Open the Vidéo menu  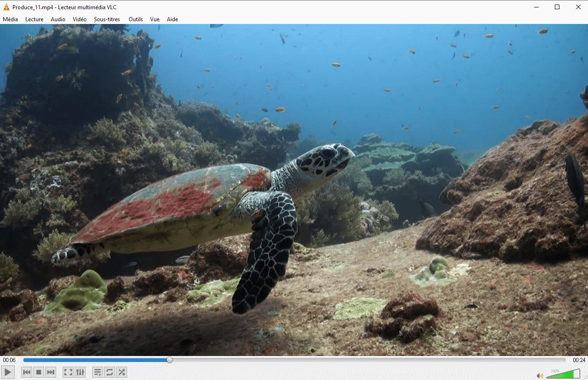point(79,19)
